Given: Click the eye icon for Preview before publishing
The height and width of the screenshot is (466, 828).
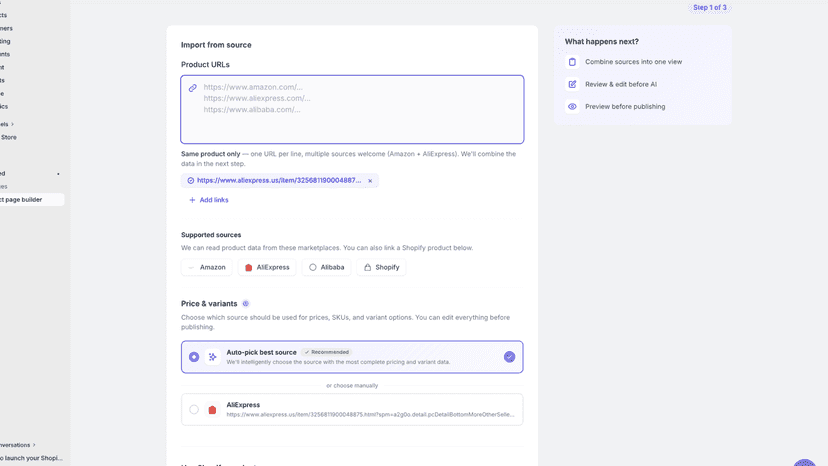Looking at the screenshot, I should (x=572, y=107).
